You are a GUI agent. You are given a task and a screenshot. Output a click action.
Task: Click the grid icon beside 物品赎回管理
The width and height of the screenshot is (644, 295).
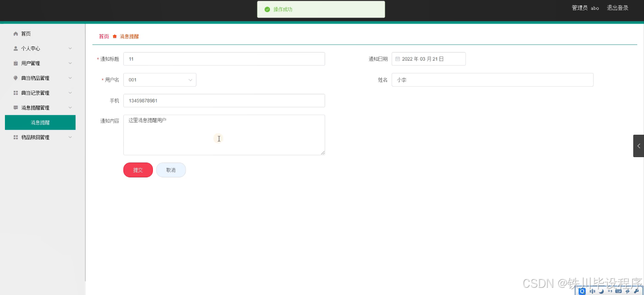(16, 137)
